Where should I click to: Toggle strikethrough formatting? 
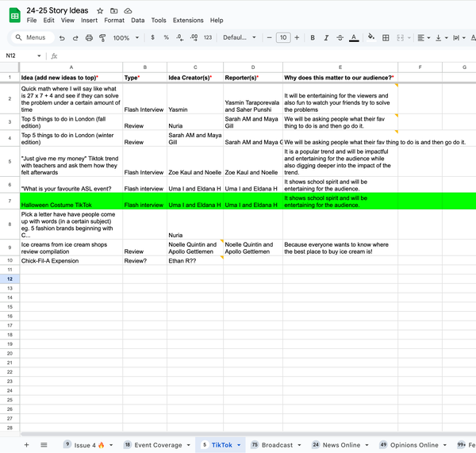click(x=340, y=38)
